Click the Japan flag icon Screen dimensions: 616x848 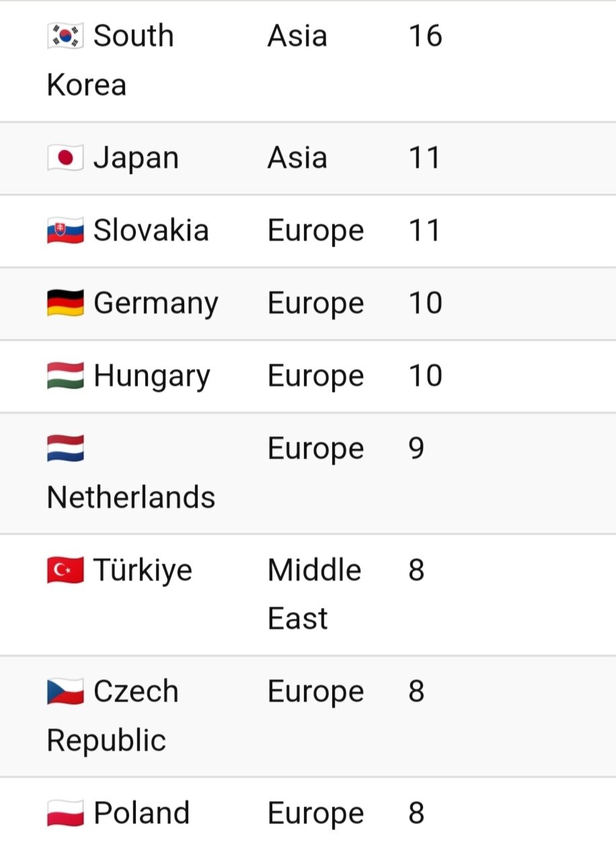65,158
